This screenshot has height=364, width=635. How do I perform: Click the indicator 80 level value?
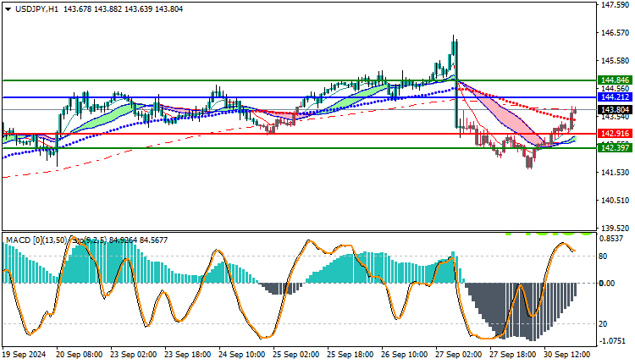point(603,256)
